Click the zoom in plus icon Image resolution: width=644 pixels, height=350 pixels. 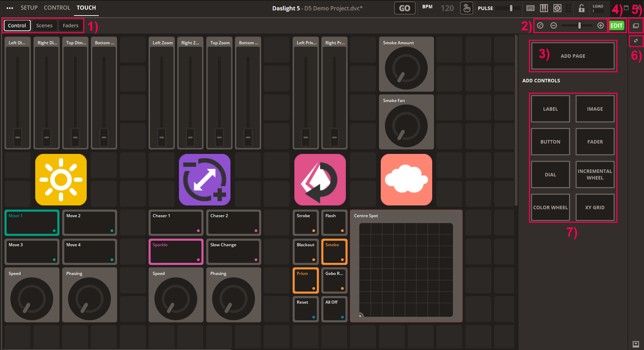pyautogui.click(x=600, y=26)
